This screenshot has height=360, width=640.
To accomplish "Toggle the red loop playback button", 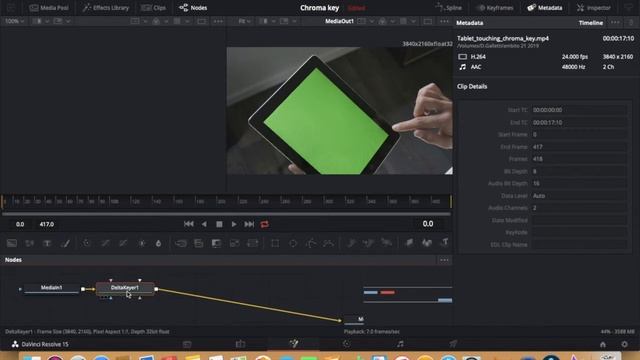I will [264, 224].
